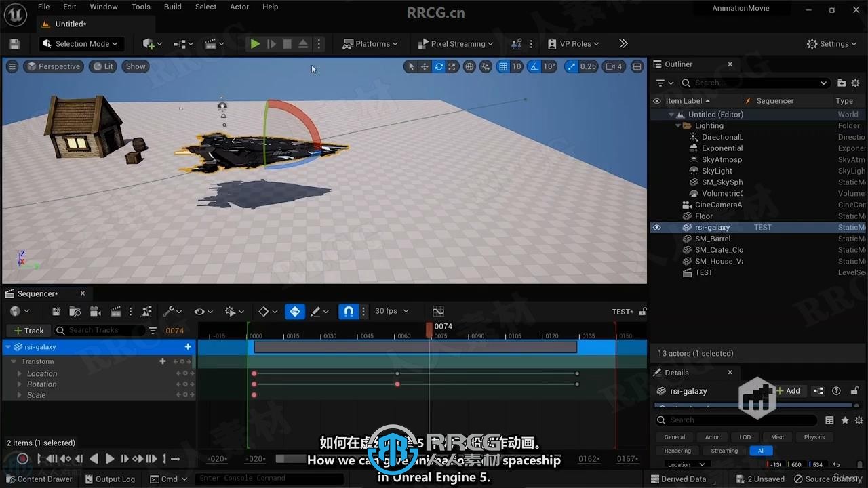Play the sequence forward in Sequencer

point(109,459)
